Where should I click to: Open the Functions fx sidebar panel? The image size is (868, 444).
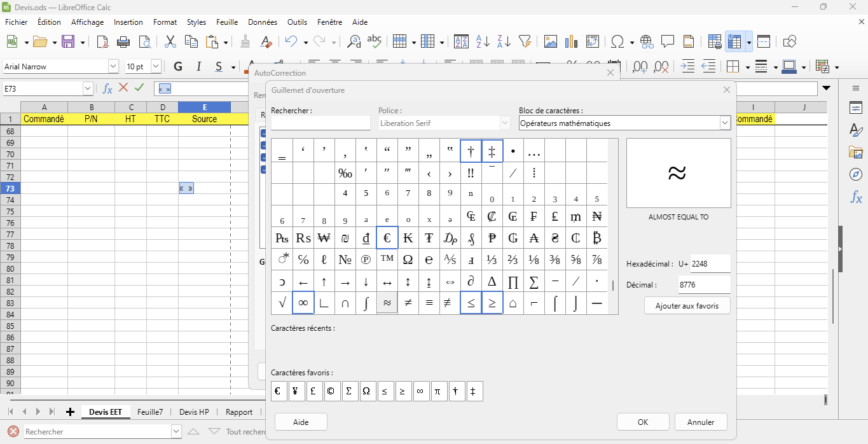point(856,197)
